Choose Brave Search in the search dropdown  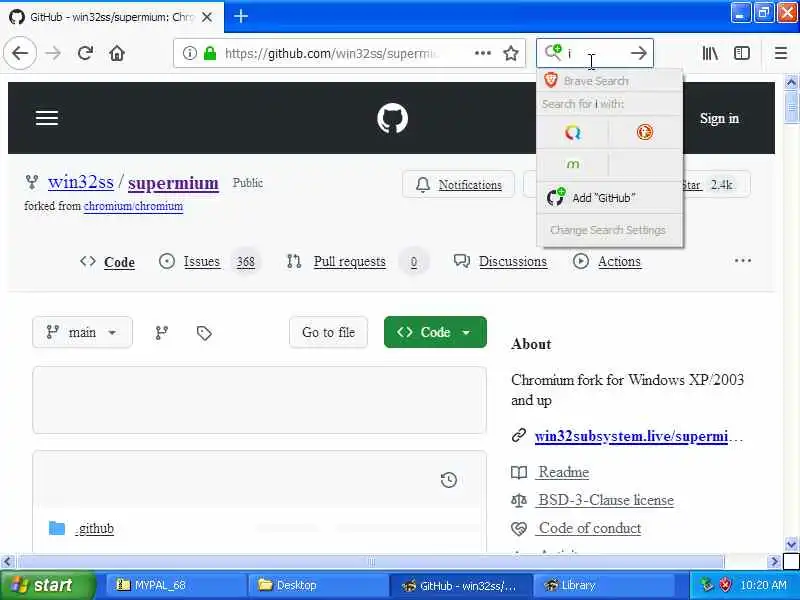point(610,81)
